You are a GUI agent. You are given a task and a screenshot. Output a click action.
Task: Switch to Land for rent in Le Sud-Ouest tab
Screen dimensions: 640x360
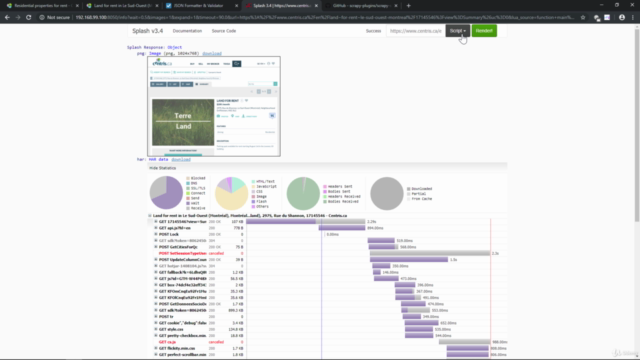pos(122,6)
